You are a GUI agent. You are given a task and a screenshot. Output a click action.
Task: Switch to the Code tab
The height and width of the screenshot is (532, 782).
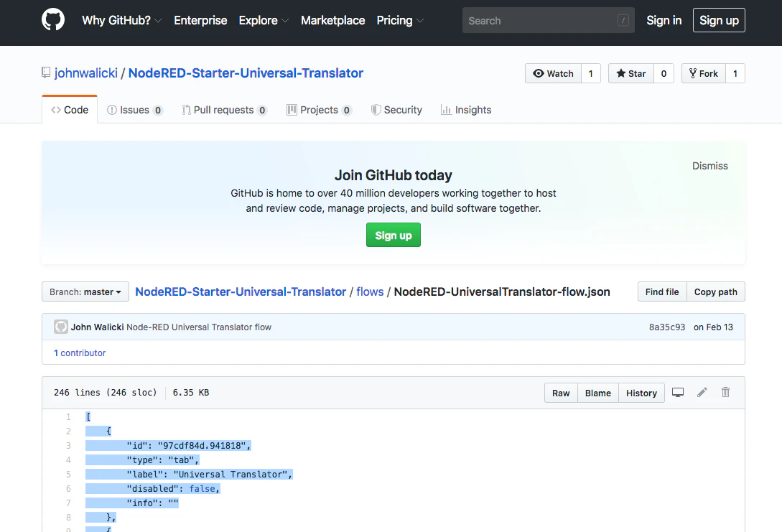pos(70,110)
